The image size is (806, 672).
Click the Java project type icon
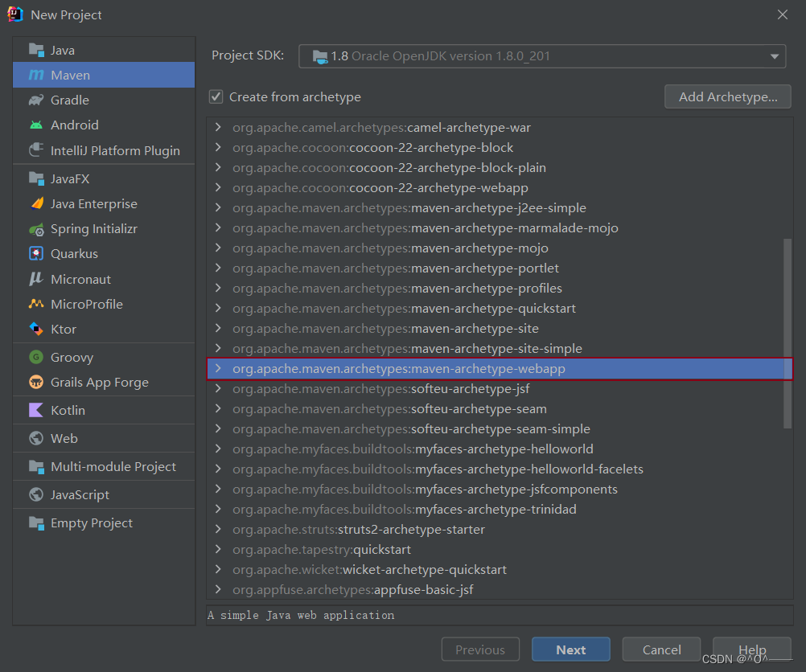tap(36, 50)
